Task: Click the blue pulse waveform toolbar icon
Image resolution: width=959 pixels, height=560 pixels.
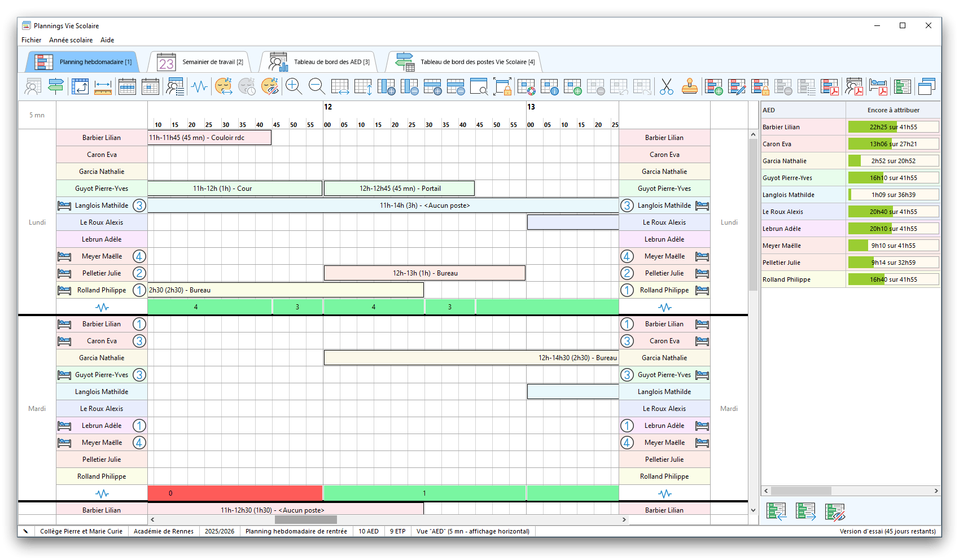Action: coord(199,86)
